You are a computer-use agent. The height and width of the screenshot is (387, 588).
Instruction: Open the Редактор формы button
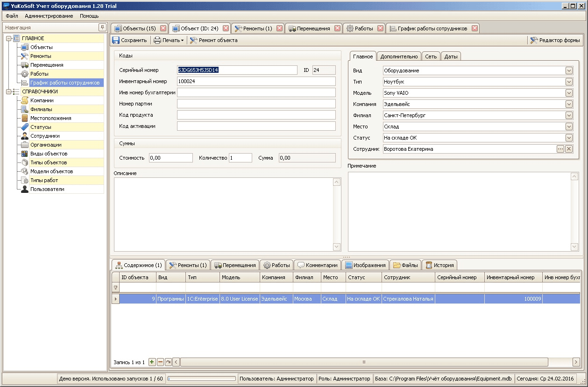555,40
